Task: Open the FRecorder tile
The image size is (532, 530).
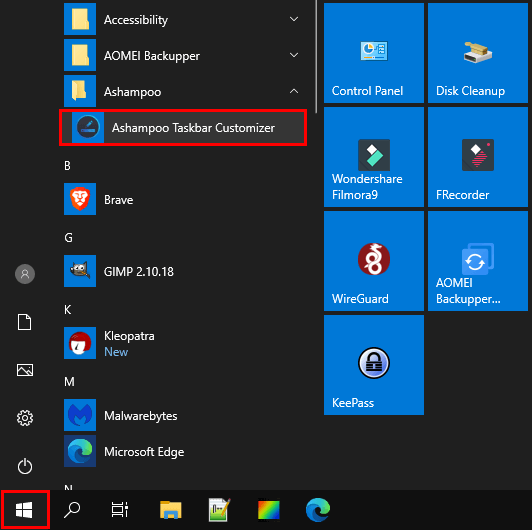Action: pos(478,157)
